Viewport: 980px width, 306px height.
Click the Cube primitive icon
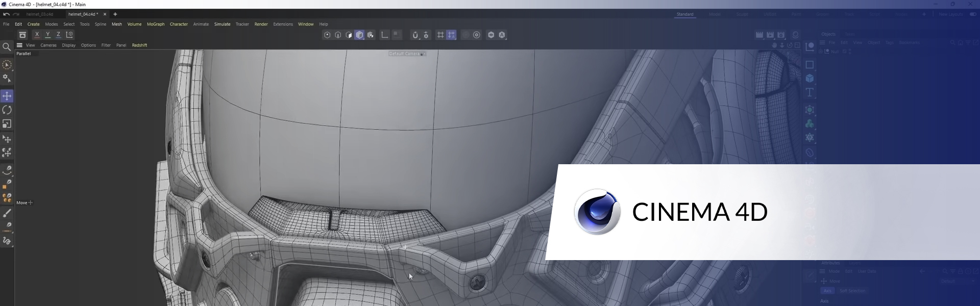(x=810, y=79)
